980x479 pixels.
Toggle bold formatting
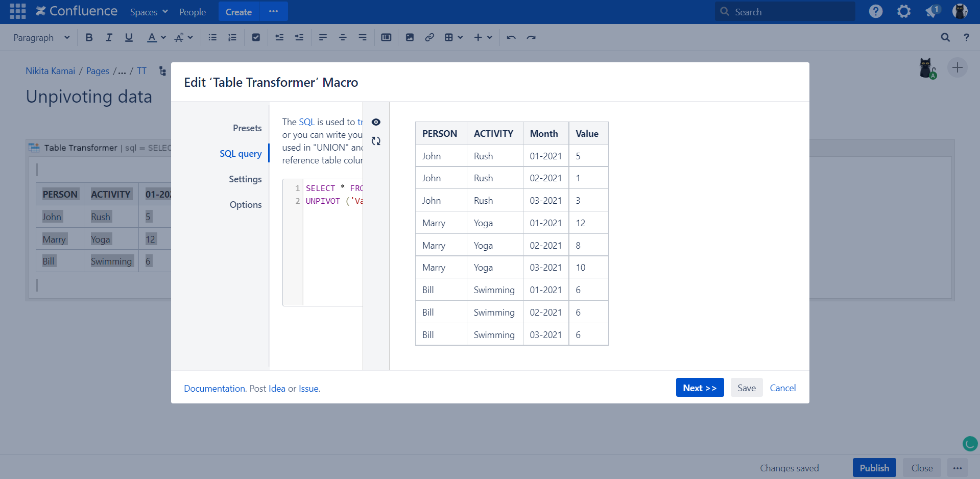coord(89,37)
